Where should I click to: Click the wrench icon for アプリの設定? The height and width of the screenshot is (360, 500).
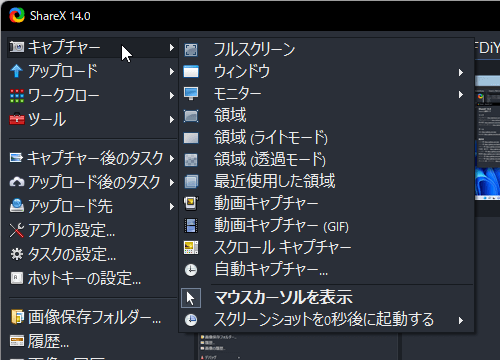coord(17,230)
